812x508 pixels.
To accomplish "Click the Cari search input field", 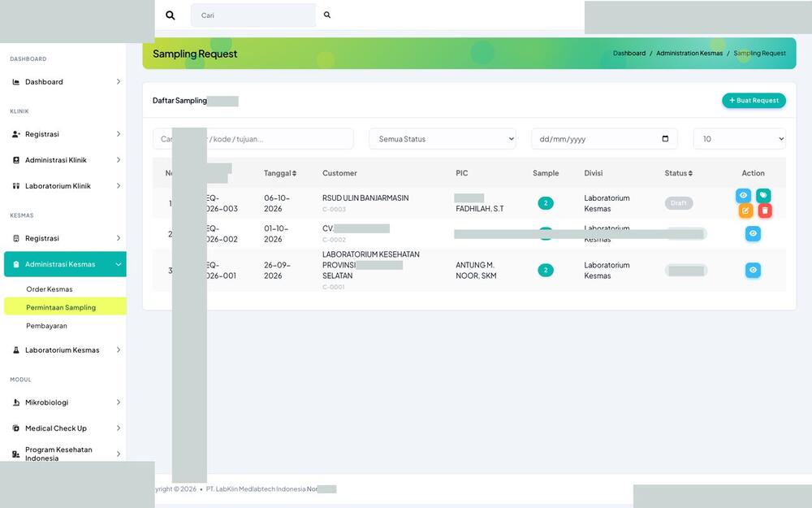I will pyautogui.click(x=253, y=15).
